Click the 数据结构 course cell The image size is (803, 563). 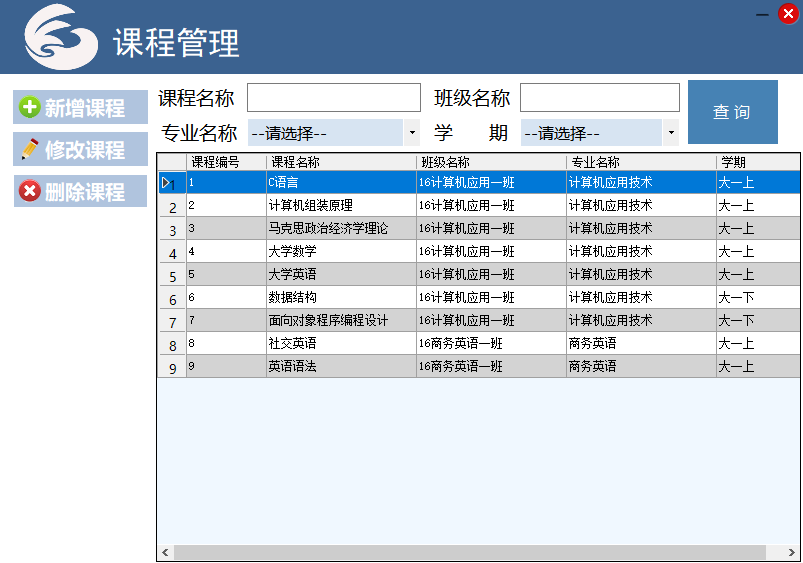341,298
